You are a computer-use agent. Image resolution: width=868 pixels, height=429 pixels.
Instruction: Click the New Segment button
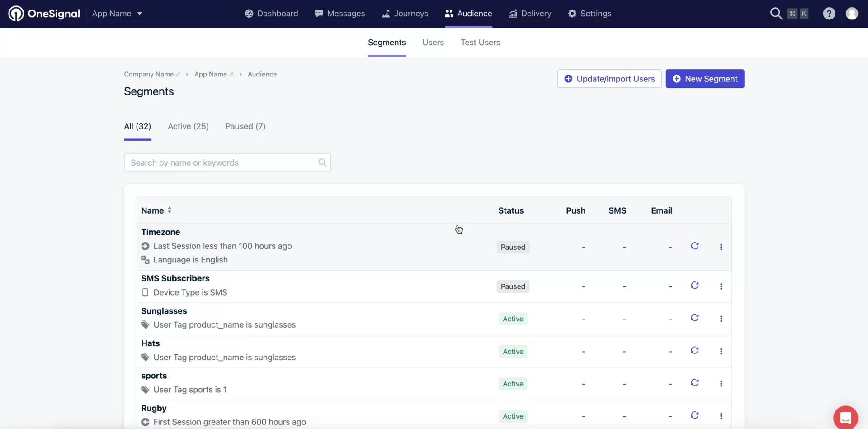[x=705, y=78]
